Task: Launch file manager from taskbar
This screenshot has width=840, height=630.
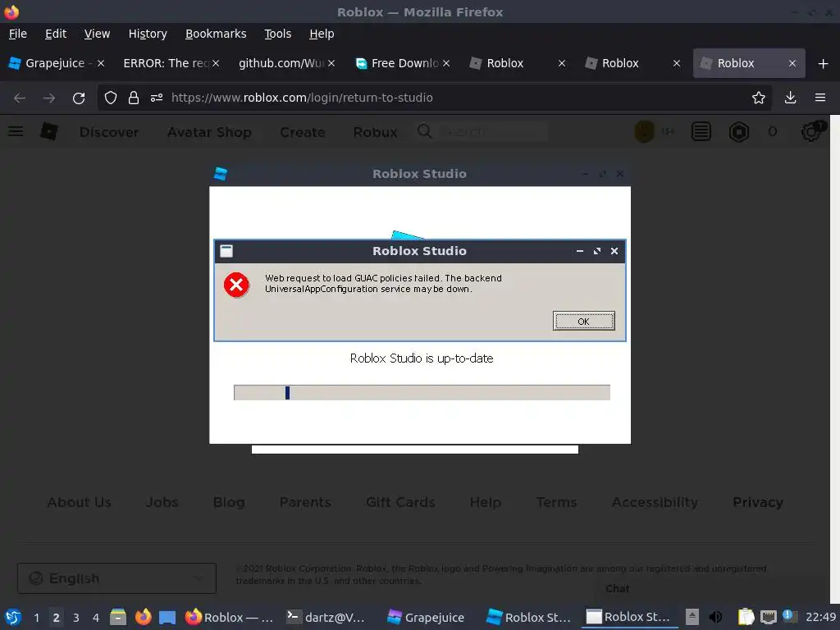Action: point(118,617)
